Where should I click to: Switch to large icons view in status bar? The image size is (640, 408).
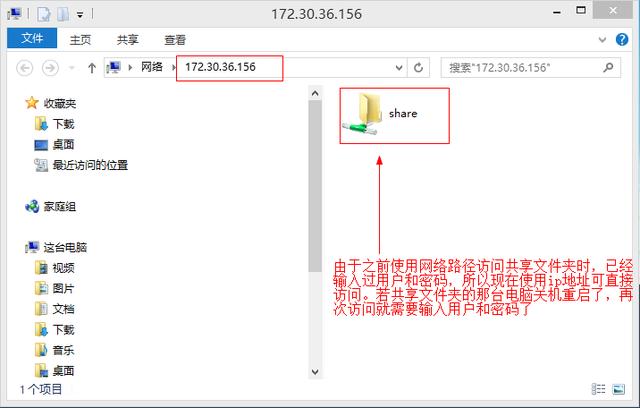(x=618, y=389)
